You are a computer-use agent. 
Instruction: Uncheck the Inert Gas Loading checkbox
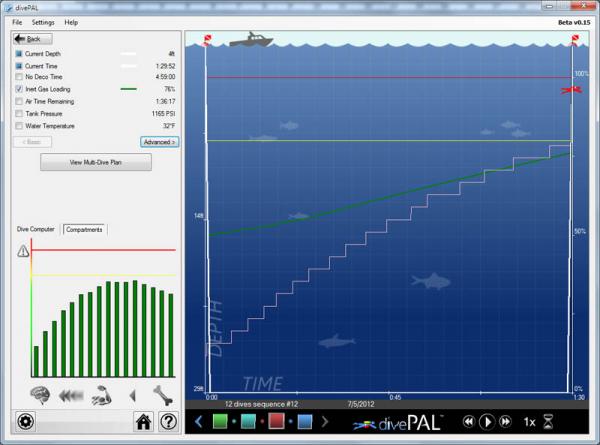coord(19,89)
